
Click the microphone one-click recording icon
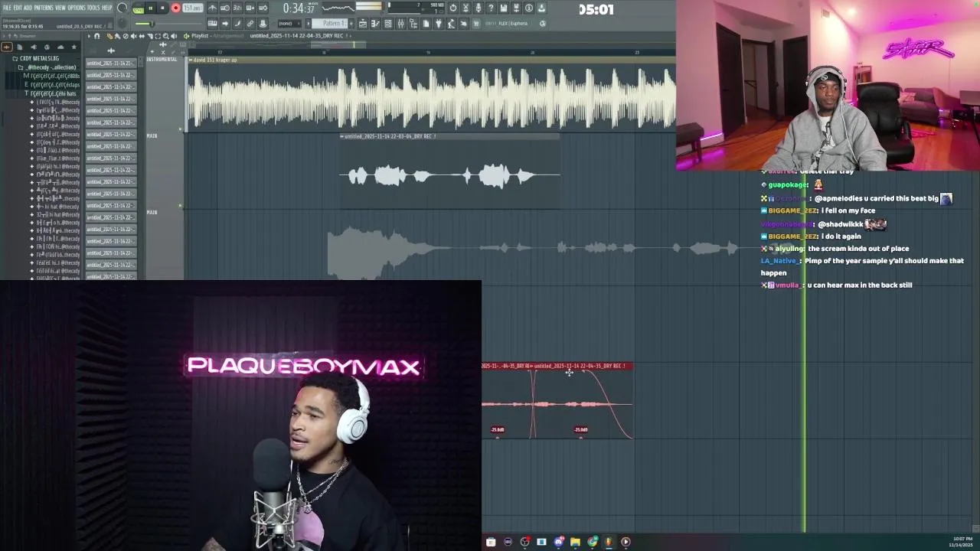pos(479,8)
